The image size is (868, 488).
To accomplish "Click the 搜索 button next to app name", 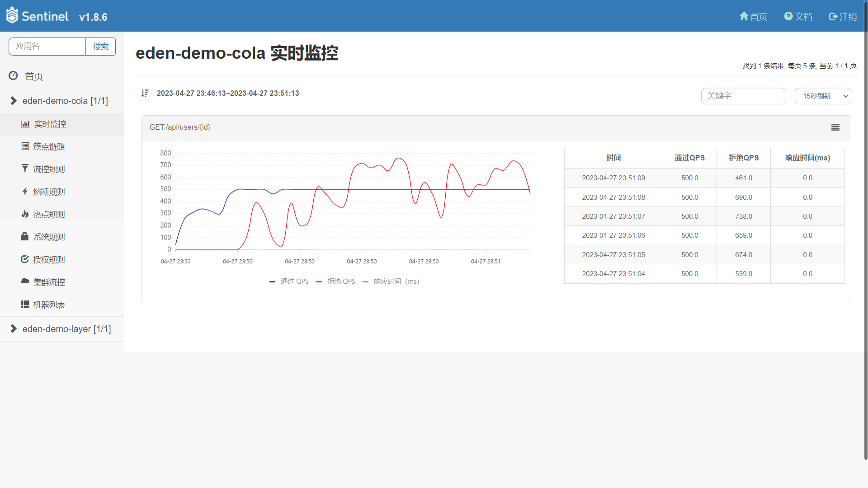I will pos(100,47).
